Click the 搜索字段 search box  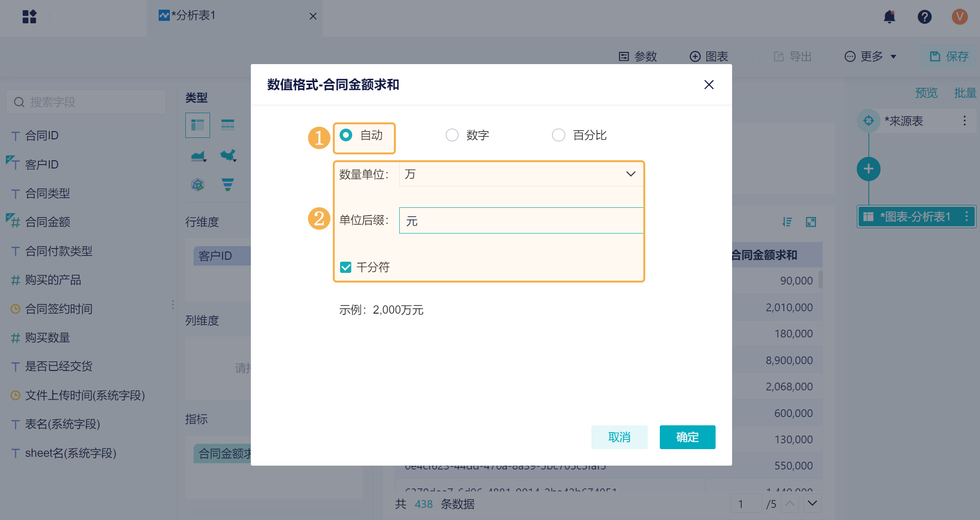[86, 102]
